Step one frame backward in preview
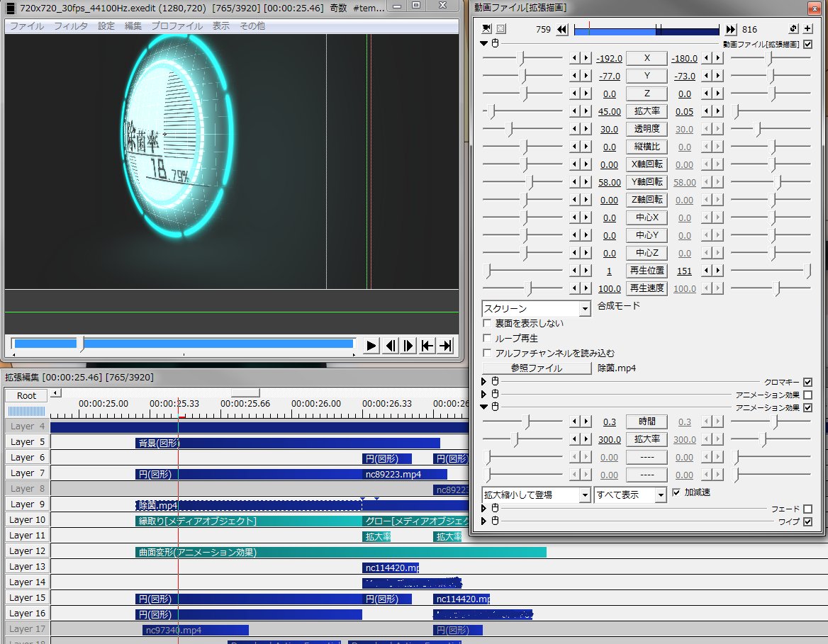Image resolution: width=828 pixels, height=644 pixels. pyautogui.click(x=391, y=346)
